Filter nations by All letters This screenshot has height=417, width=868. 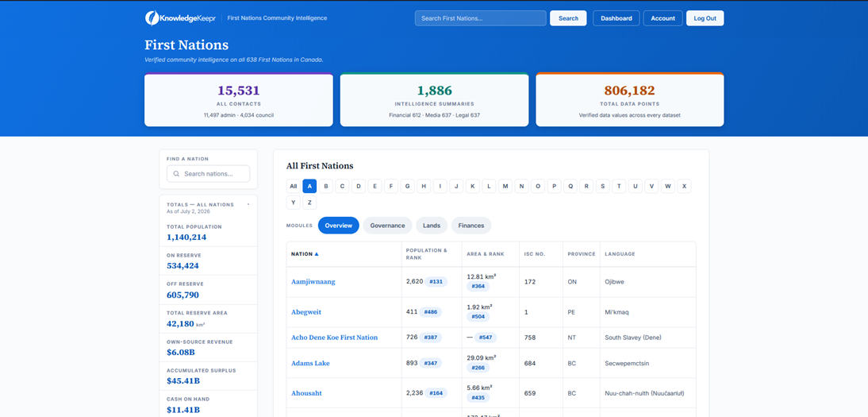point(294,187)
